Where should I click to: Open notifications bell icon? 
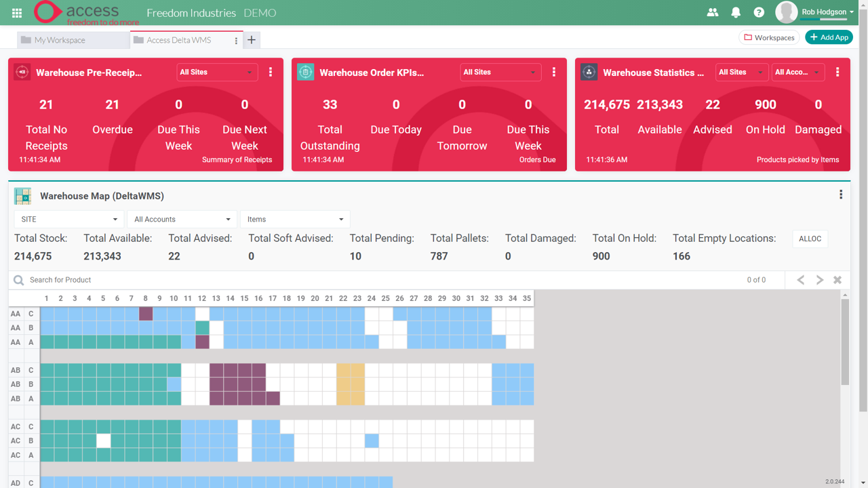(x=735, y=12)
